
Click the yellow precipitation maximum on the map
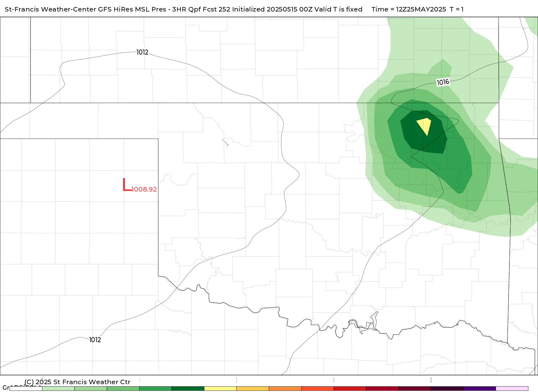pos(425,126)
